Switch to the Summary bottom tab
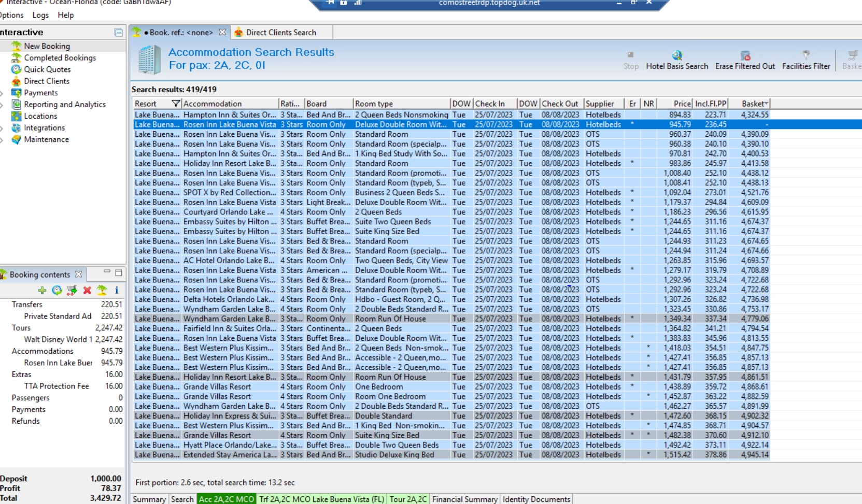 149,499
